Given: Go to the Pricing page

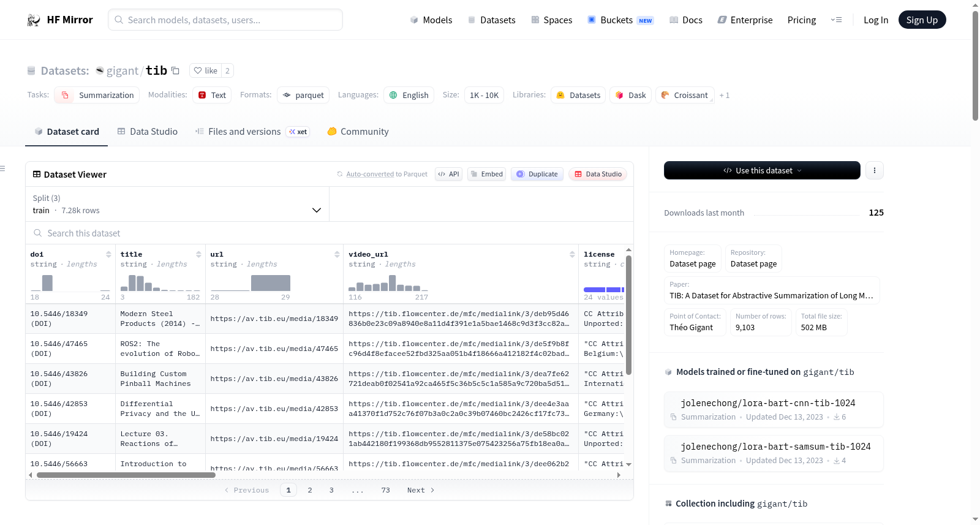Looking at the screenshot, I should (802, 20).
